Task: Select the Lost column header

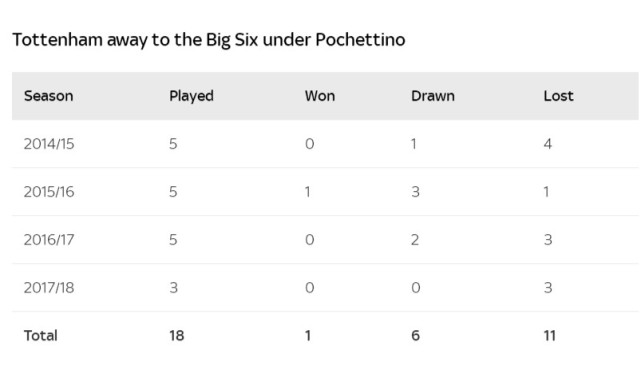Action: point(558,96)
